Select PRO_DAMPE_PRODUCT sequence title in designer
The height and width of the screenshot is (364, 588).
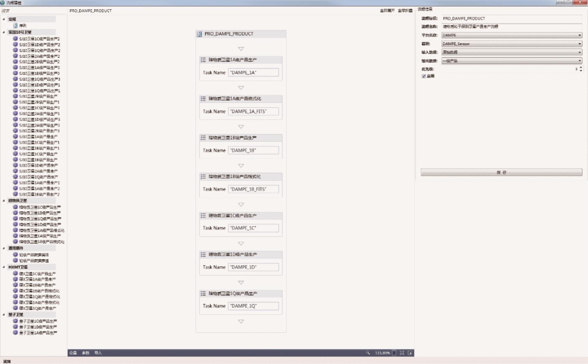[x=229, y=34]
